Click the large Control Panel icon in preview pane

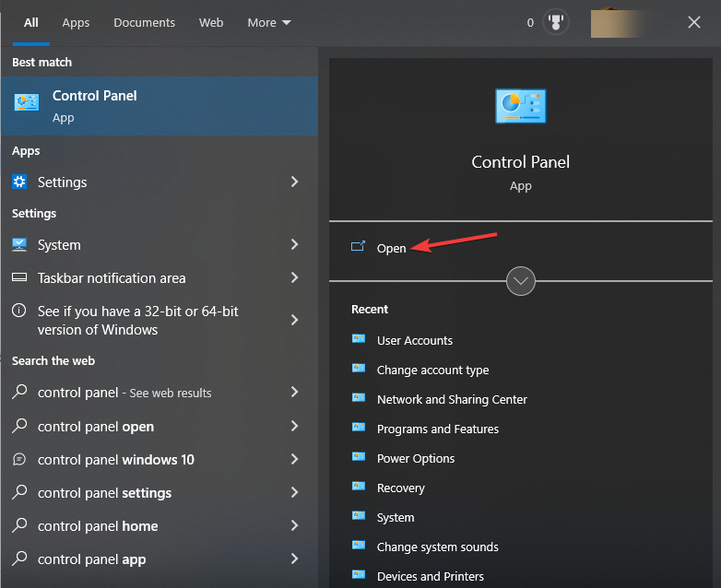coord(521,106)
